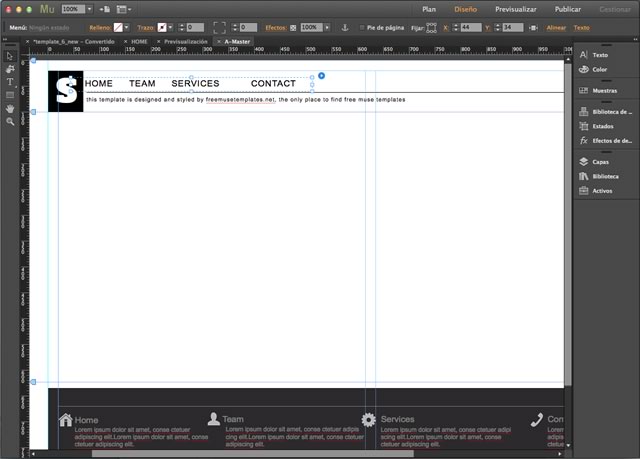Click the corner radius options icon

click(x=219, y=28)
